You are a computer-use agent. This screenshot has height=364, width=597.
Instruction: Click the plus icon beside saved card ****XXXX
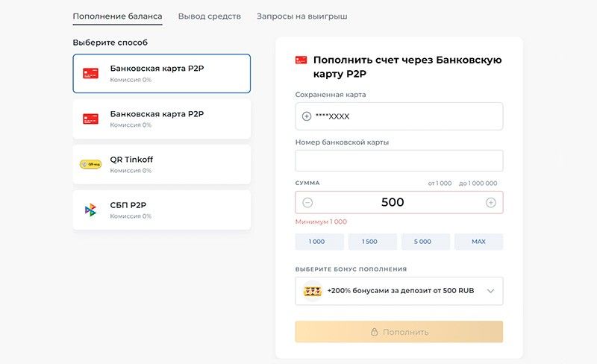pos(307,116)
